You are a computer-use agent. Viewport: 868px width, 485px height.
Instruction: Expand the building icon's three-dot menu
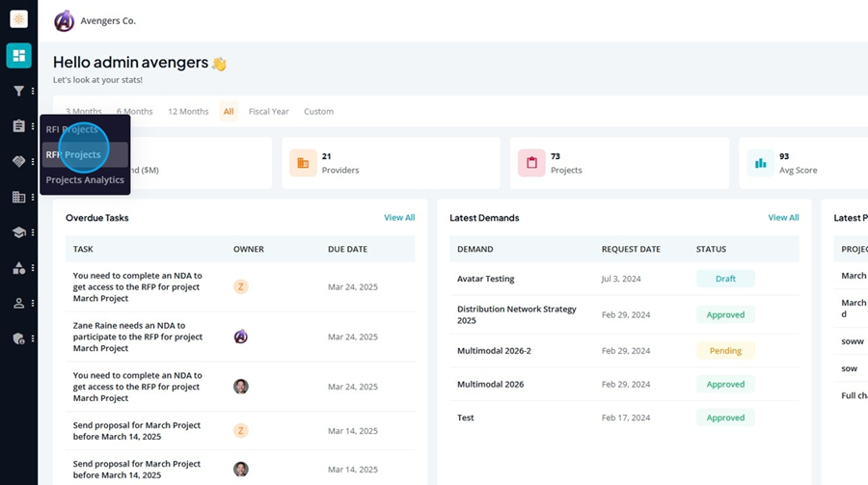33,197
